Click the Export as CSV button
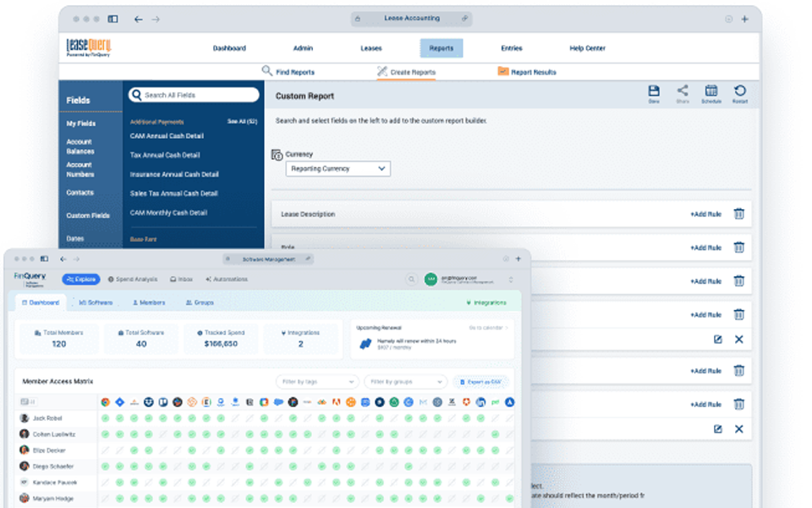 tap(481, 382)
